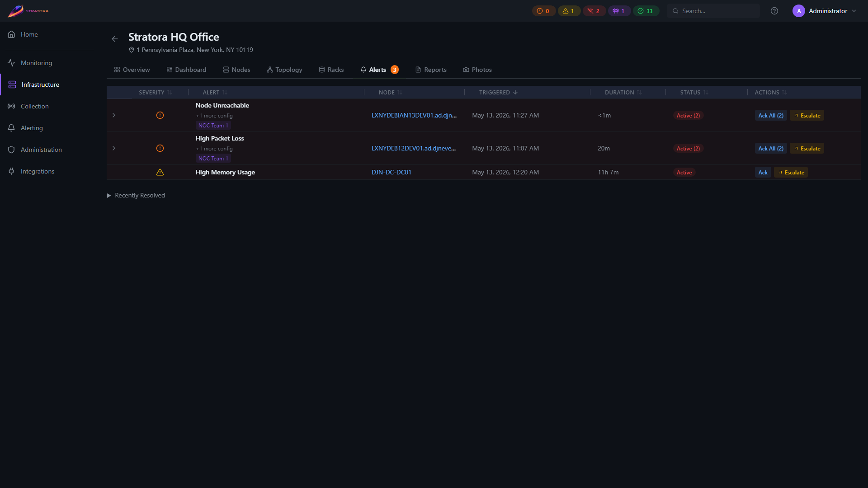Click critical severity icon for Node Unreachable

point(160,115)
